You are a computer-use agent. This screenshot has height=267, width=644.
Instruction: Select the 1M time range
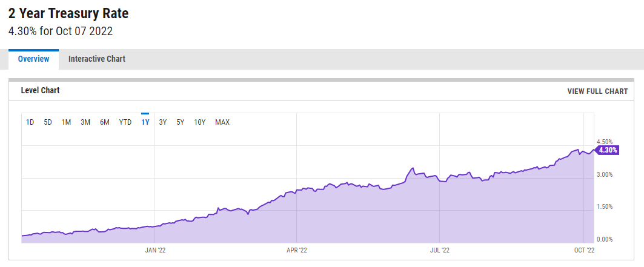(67, 122)
